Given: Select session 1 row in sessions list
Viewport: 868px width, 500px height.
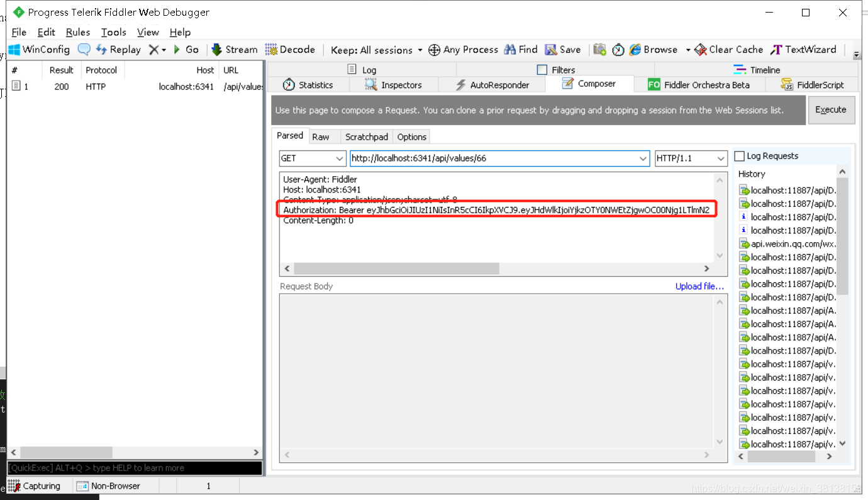Looking at the screenshot, I should click(135, 87).
